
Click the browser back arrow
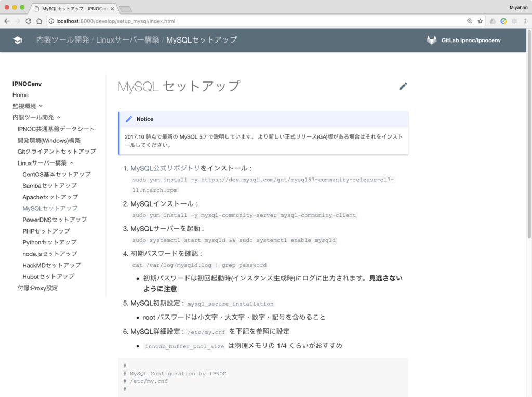click(x=7, y=21)
